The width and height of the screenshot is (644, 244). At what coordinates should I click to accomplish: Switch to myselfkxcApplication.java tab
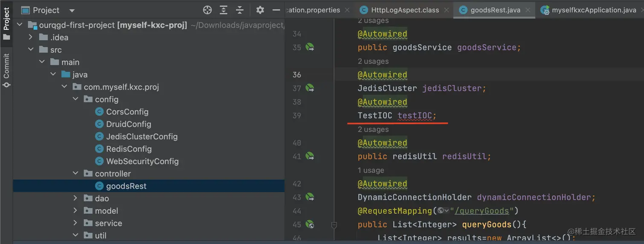[x=594, y=10]
